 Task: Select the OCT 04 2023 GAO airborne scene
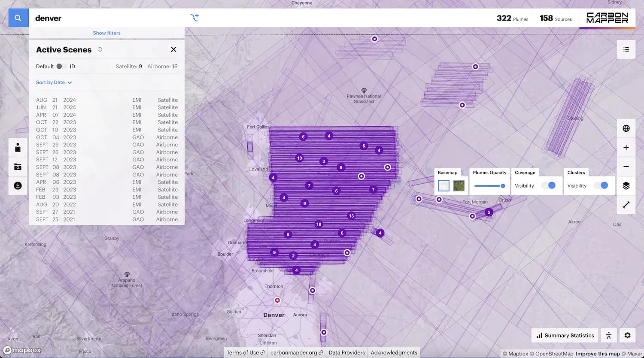pyautogui.click(x=106, y=137)
